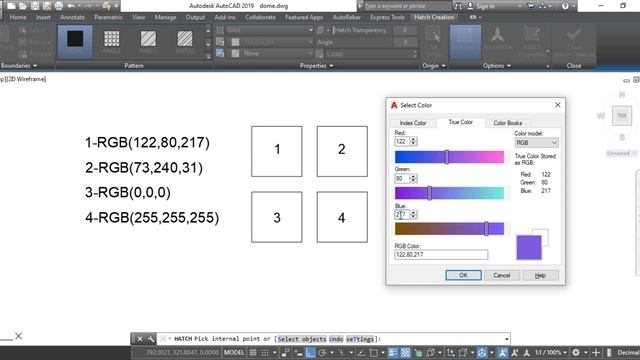The image size is (640, 360).
Task: Click the Red value input field
Action: 402,141
